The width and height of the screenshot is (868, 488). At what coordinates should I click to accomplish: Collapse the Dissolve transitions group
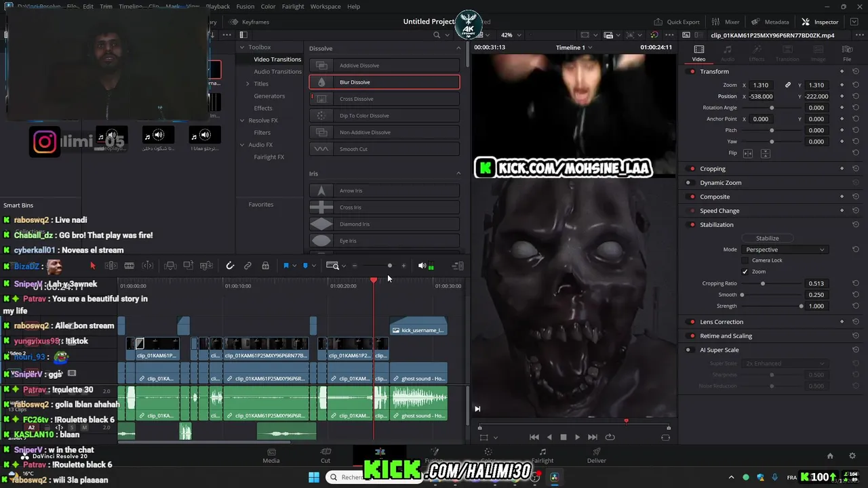coord(458,49)
